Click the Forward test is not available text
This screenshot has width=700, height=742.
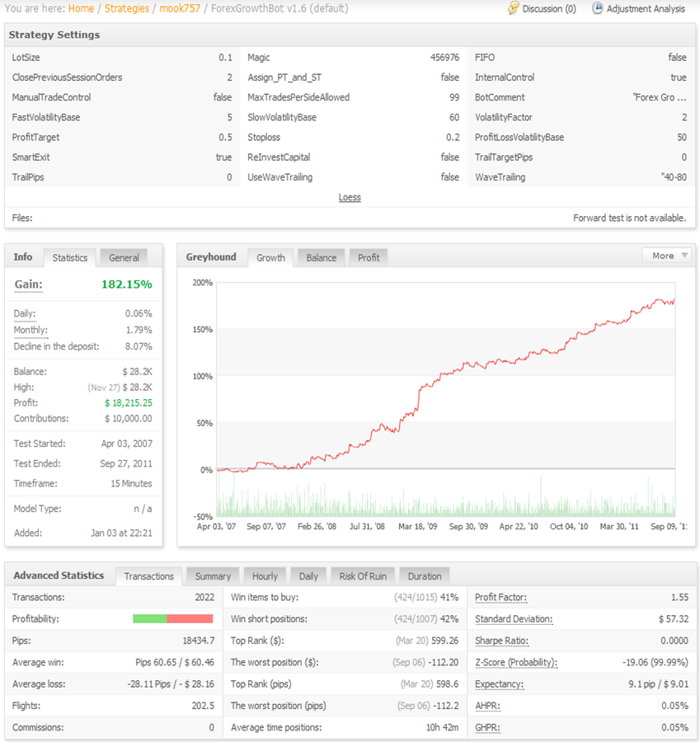pos(629,218)
